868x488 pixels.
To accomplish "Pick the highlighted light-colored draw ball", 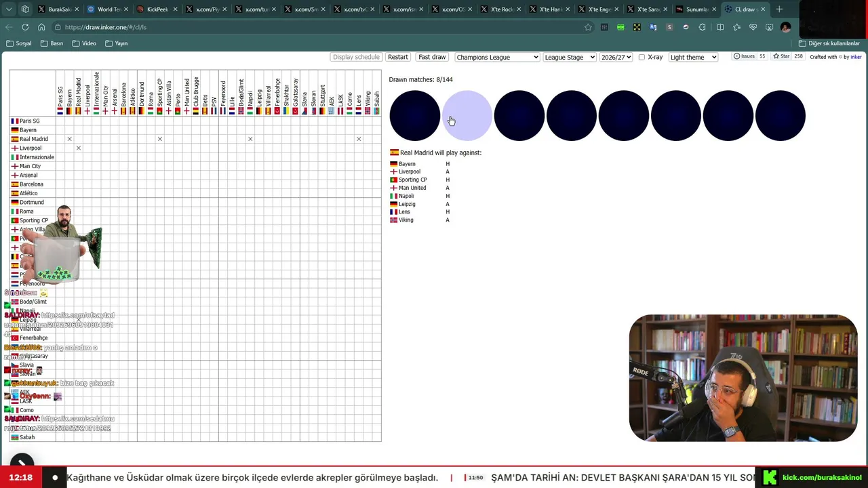I will pyautogui.click(x=467, y=115).
